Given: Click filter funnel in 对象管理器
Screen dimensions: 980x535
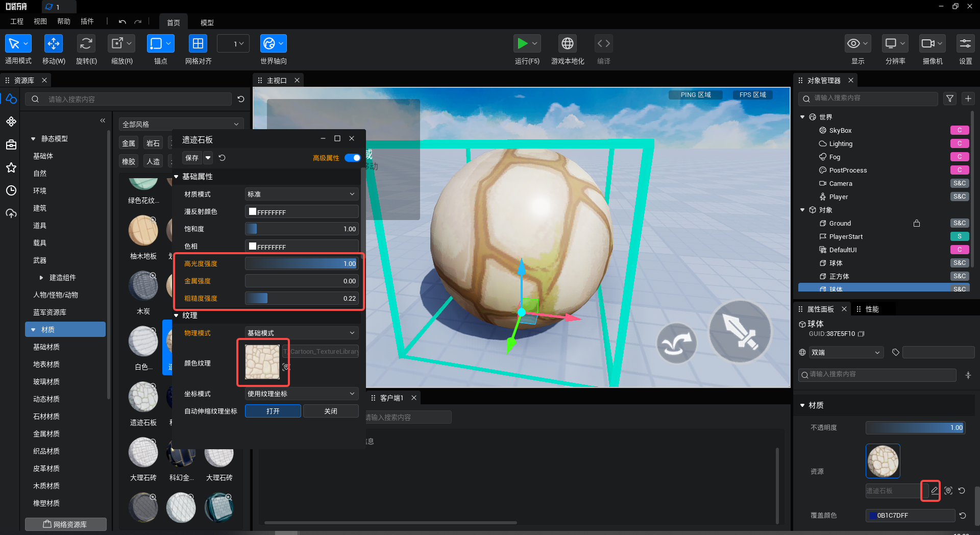Looking at the screenshot, I should point(950,99).
